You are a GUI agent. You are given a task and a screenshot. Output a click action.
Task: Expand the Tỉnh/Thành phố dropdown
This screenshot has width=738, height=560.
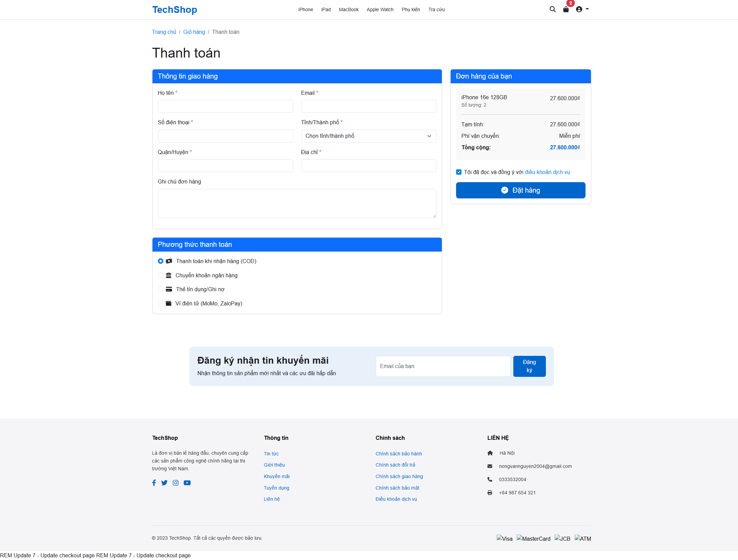(368, 136)
